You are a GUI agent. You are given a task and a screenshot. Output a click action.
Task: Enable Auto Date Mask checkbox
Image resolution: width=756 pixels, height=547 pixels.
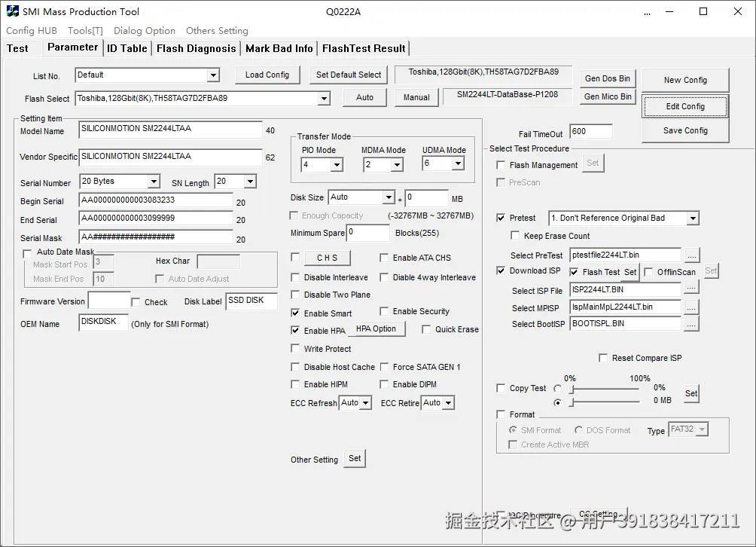(27, 253)
